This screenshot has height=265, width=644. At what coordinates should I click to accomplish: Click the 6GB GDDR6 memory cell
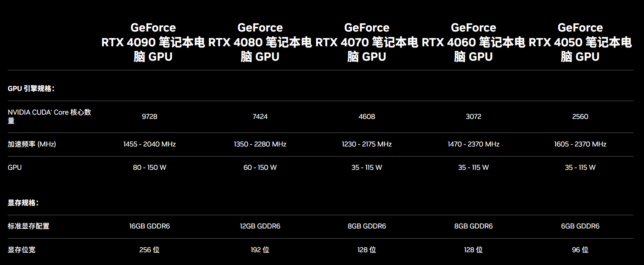click(x=580, y=226)
